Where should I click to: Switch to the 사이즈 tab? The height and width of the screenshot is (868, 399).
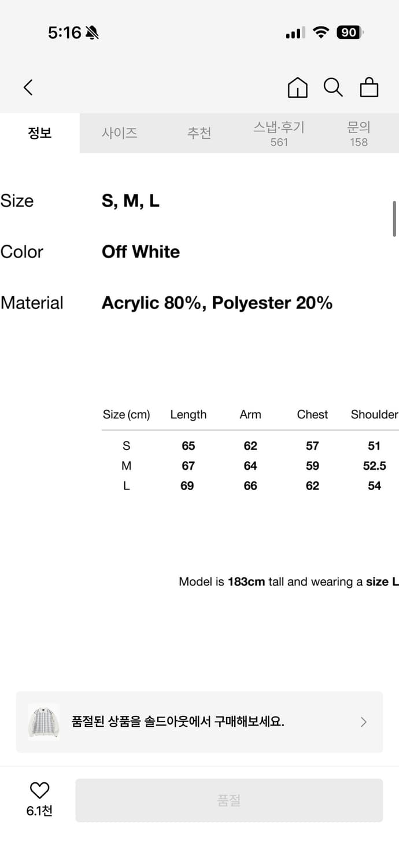(x=120, y=133)
